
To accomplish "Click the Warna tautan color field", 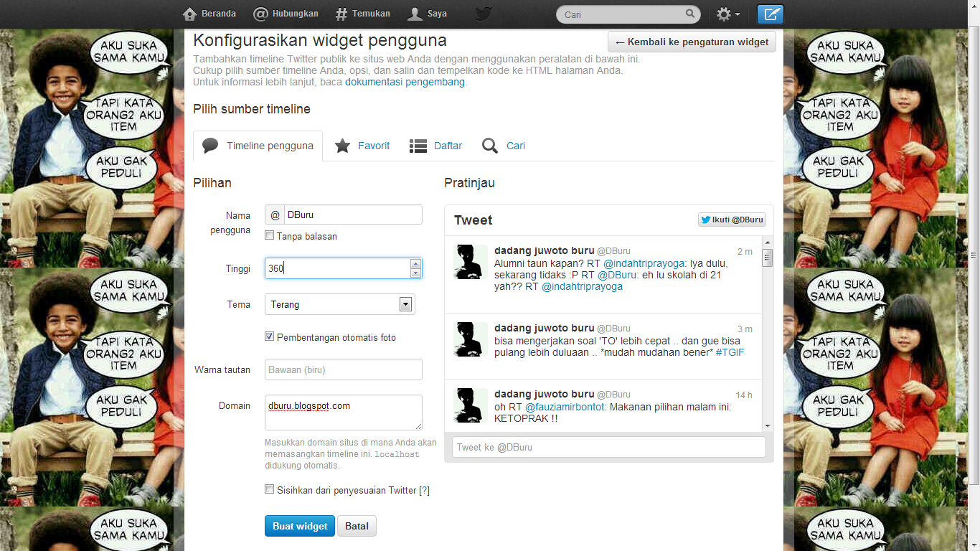I will [344, 369].
